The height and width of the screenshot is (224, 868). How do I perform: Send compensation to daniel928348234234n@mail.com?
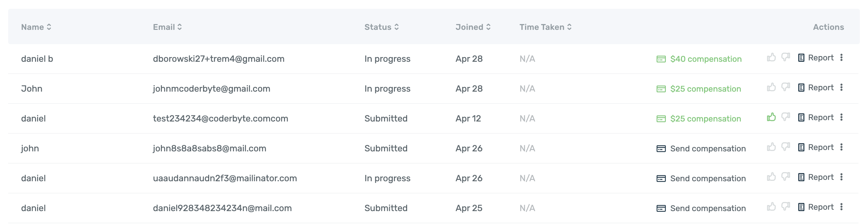click(701, 208)
